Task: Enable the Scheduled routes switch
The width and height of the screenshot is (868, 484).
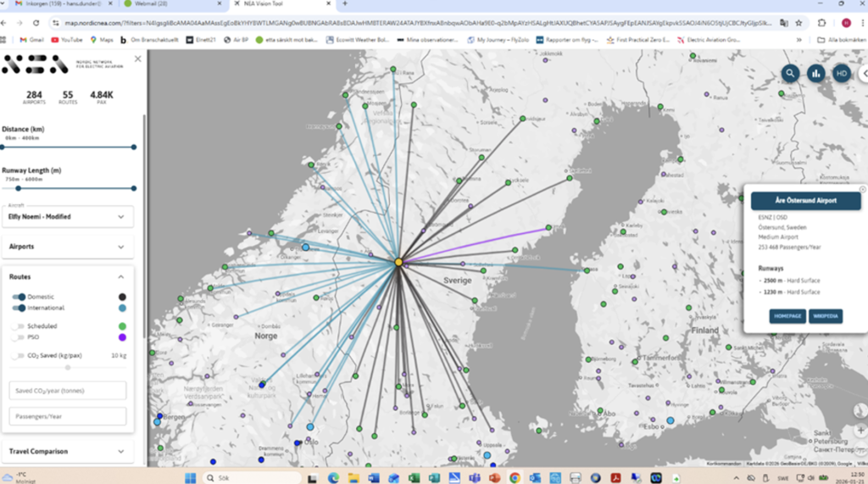Action: [x=19, y=326]
